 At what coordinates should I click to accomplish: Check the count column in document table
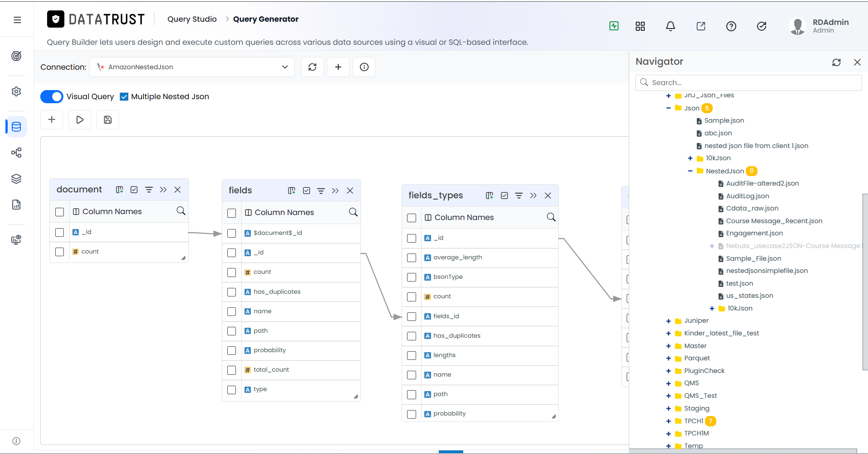[60, 252]
